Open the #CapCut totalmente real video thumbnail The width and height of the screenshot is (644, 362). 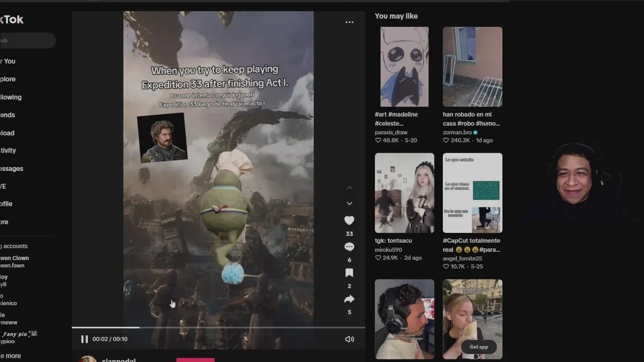click(472, 193)
